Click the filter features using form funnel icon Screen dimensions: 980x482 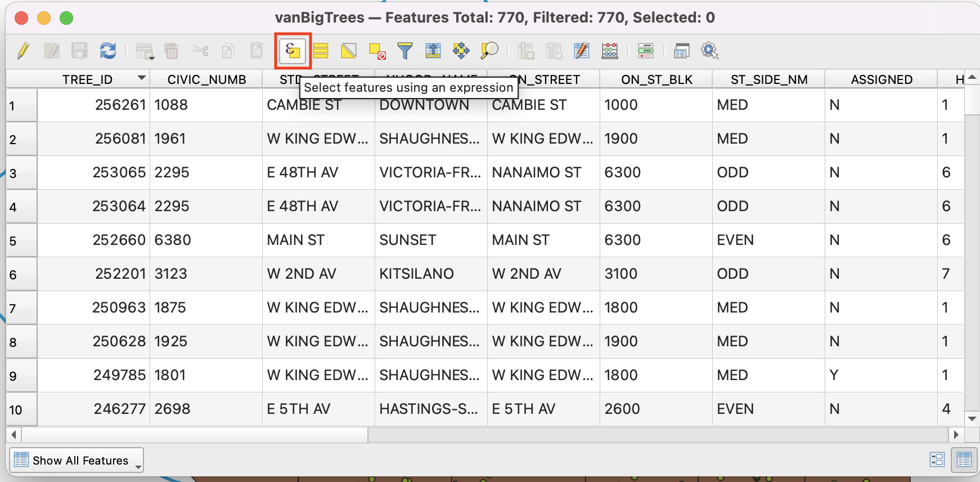[404, 51]
